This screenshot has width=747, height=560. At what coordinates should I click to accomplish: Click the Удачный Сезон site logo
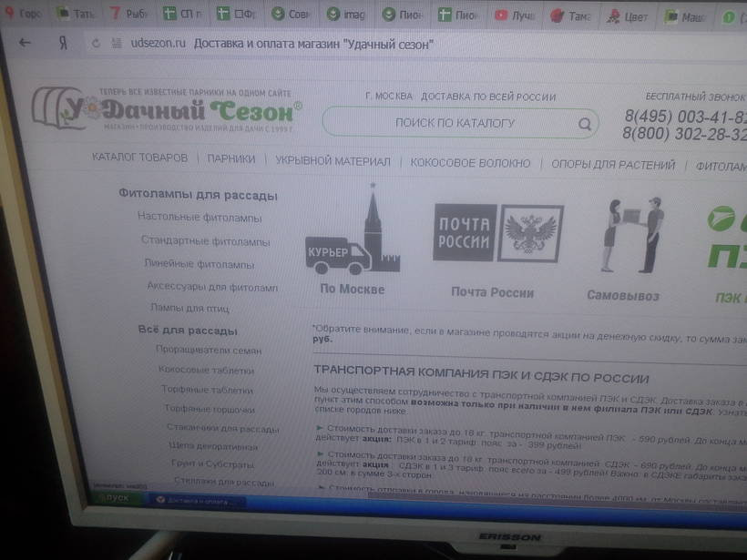(167, 109)
